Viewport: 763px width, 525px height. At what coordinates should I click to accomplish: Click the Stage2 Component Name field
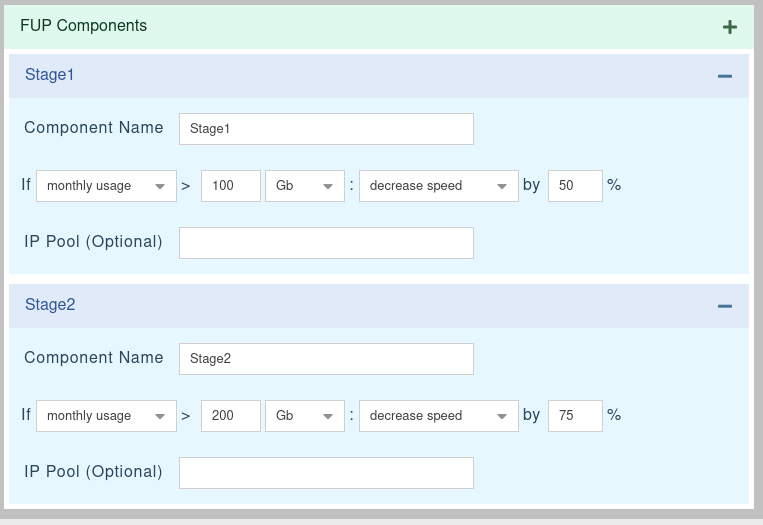[326, 359]
